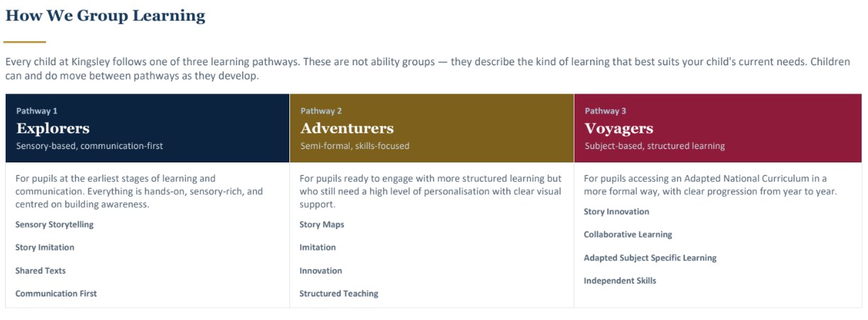The height and width of the screenshot is (320, 868).
Task: Click the Explorers pathway heading
Action: click(53, 128)
